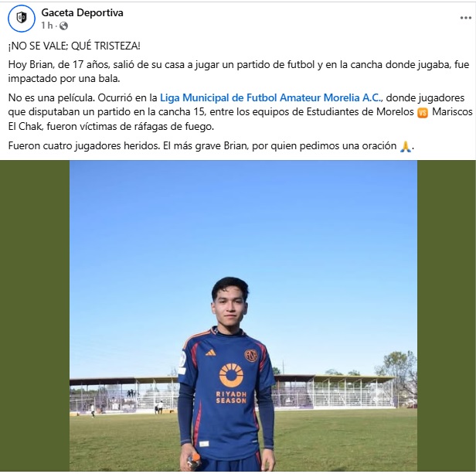476x474 pixels.
Task: Open Liga Municipal de Futbol Amateur Morelia link
Action: coord(270,98)
